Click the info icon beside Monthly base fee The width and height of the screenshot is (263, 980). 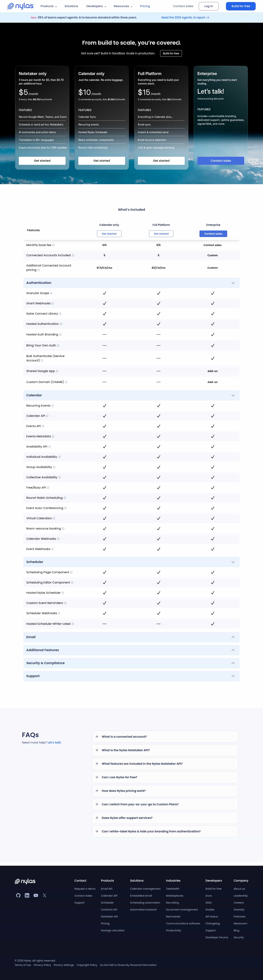[x=54, y=245]
